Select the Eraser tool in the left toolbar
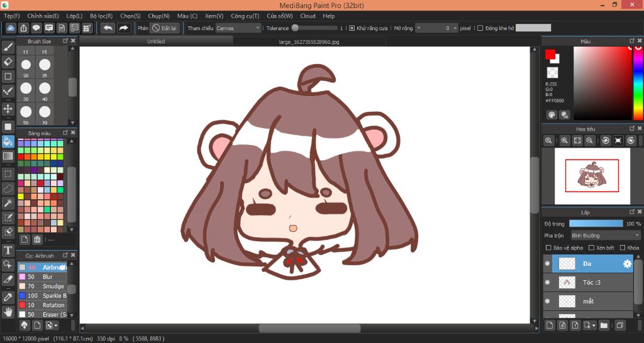Screen dimensions: 644x343 (8, 62)
